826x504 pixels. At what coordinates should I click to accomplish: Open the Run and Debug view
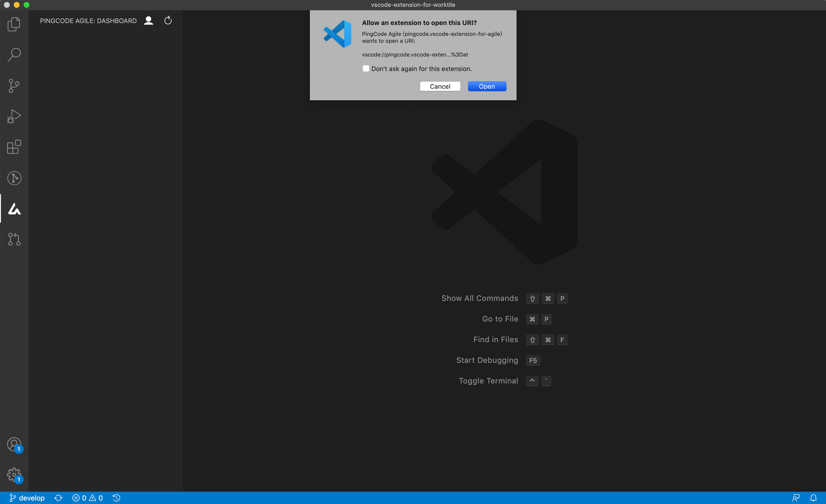tap(14, 116)
